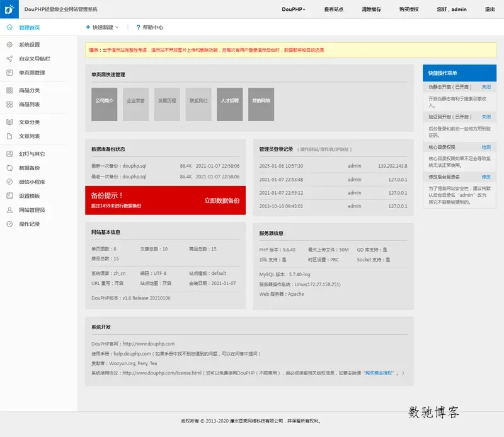Click the 快捷操作菜单 header
Viewport: 504px width, 437px height.
pos(459,73)
